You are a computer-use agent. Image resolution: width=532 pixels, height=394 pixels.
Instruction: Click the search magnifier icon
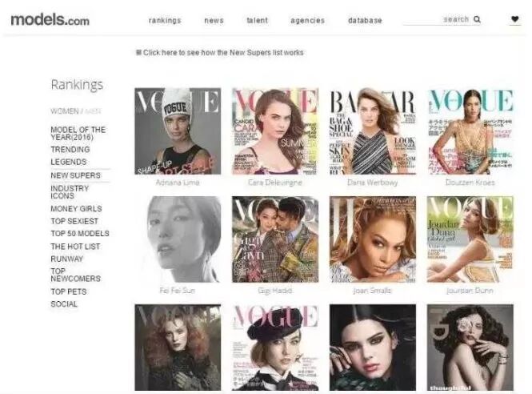[477, 19]
